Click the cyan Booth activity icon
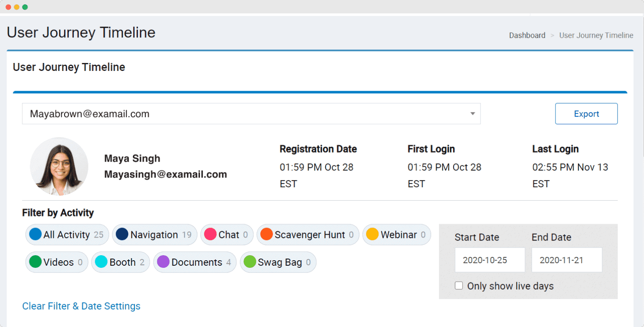The width and height of the screenshot is (644, 327). coord(101,262)
